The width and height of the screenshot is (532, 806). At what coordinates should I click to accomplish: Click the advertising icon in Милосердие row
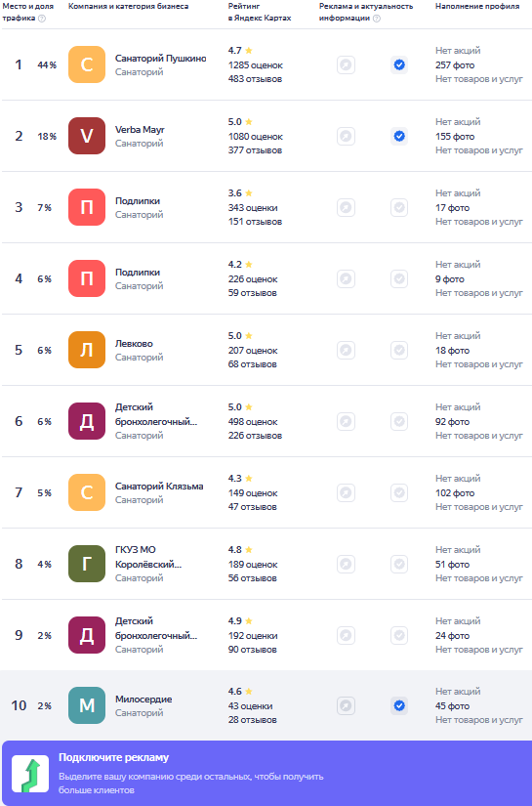click(347, 705)
